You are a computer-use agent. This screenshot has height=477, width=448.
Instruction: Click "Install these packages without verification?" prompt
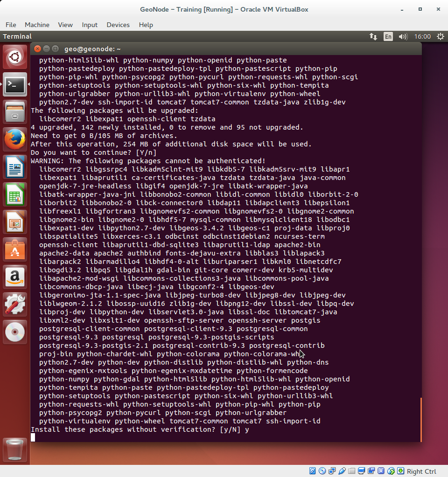tap(123, 429)
